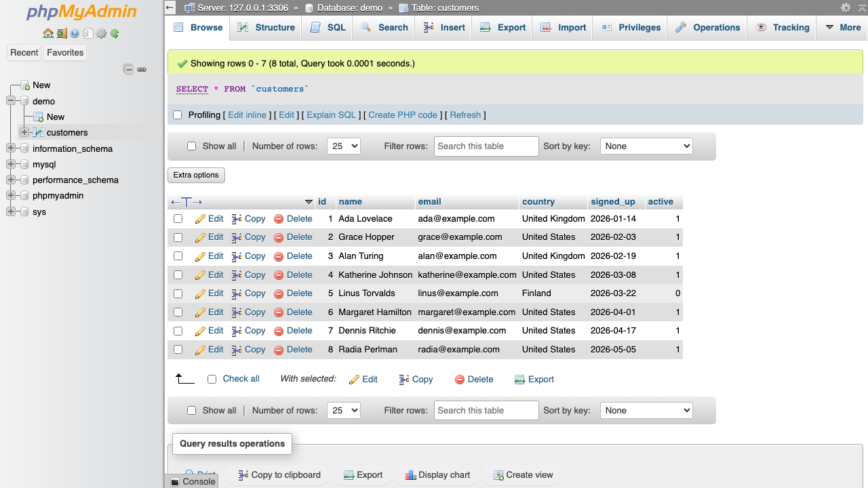Click Copy to clipboard in query results operations
The height and width of the screenshot is (488, 868).
coord(279,475)
